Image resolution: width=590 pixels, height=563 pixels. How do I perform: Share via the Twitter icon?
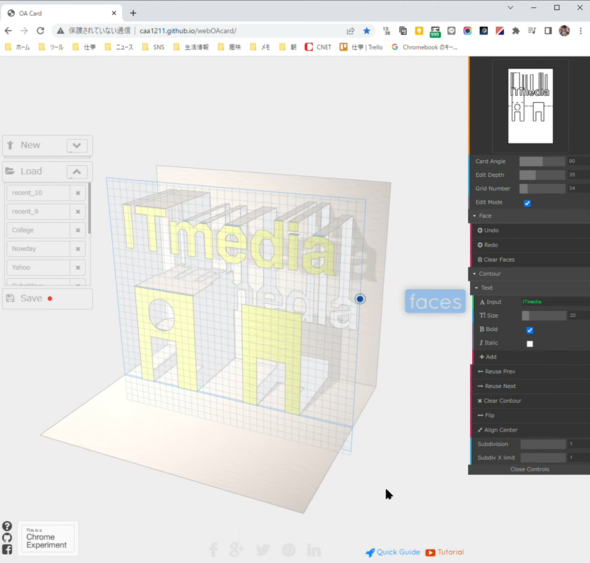[x=263, y=550]
